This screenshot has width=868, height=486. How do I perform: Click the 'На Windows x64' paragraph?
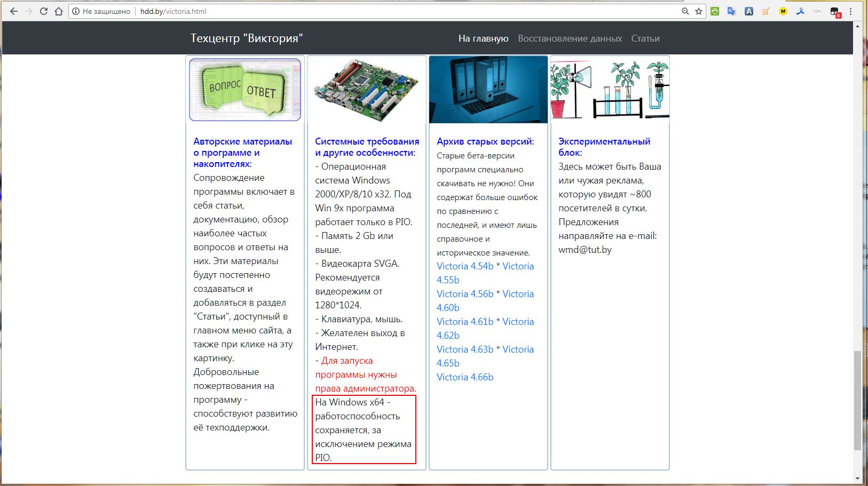pyautogui.click(x=364, y=429)
